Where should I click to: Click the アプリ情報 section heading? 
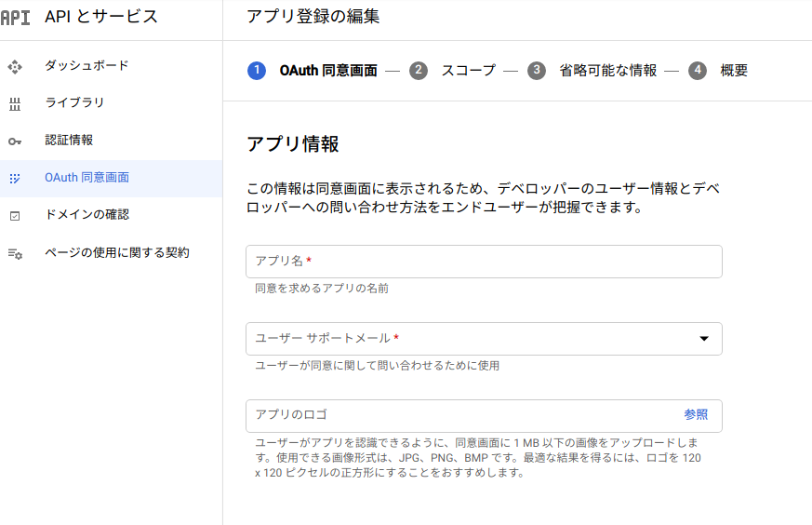[293, 144]
